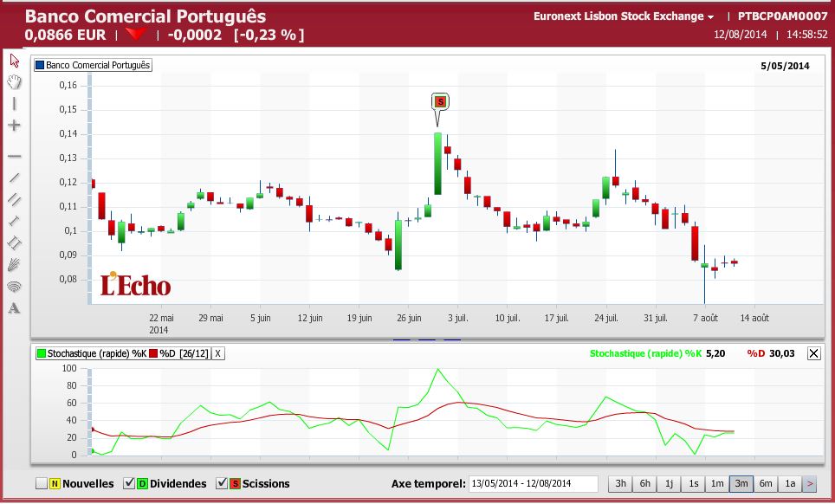Toggle the Scissions checkbox
835x504 pixels.
click(x=222, y=483)
